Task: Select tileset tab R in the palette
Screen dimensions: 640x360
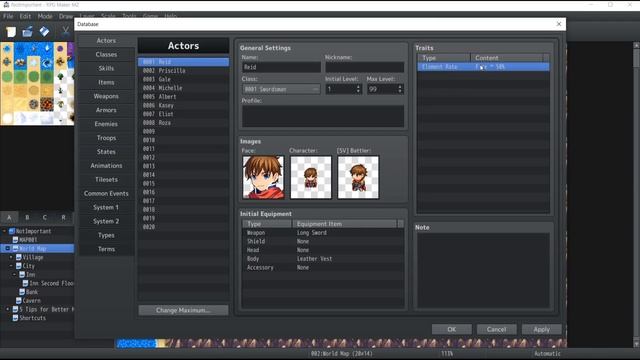Action: coord(63,217)
